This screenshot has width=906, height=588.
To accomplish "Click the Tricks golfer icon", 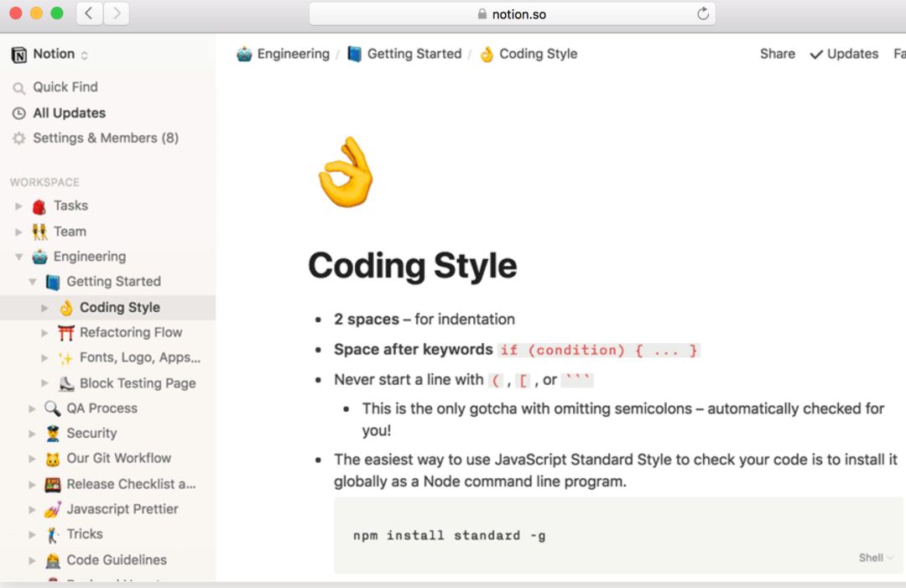I will [x=53, y=535].
